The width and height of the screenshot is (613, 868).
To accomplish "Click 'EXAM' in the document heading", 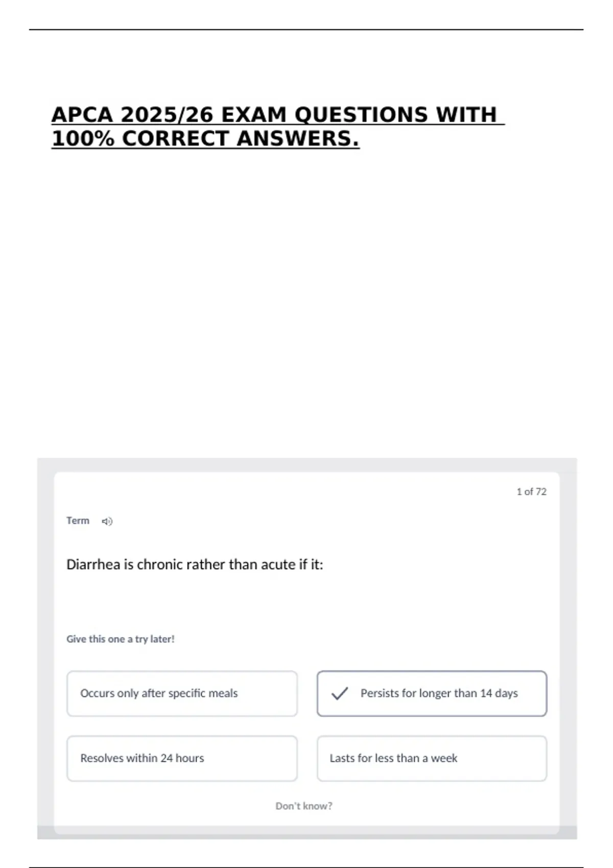I will tap(254, 115).
